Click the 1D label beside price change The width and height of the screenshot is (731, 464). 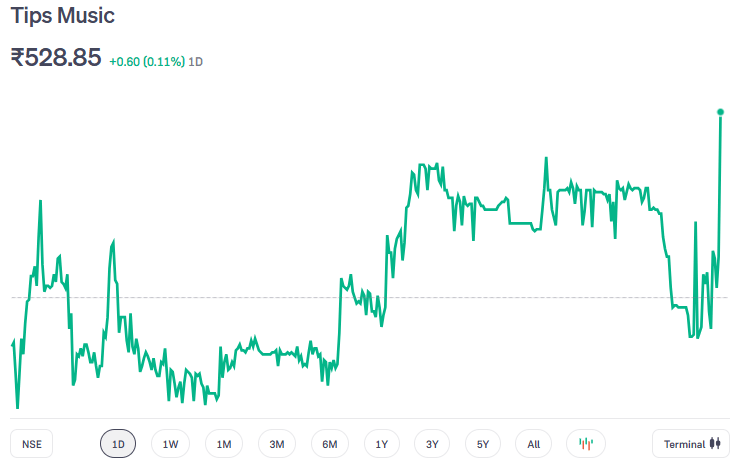[196, 62]
